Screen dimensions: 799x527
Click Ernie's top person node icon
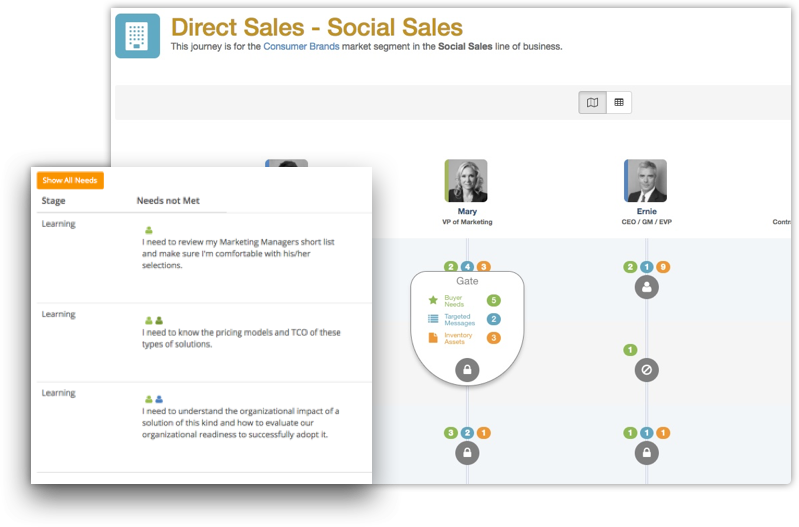(x=647, y=287)
